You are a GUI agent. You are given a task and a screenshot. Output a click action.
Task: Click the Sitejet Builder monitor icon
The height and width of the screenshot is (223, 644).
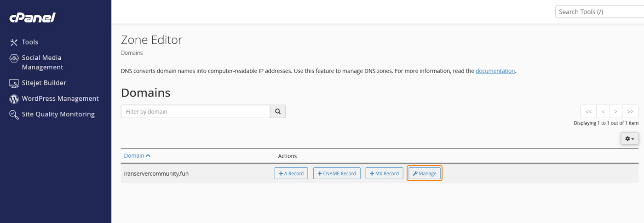(14, 83)
